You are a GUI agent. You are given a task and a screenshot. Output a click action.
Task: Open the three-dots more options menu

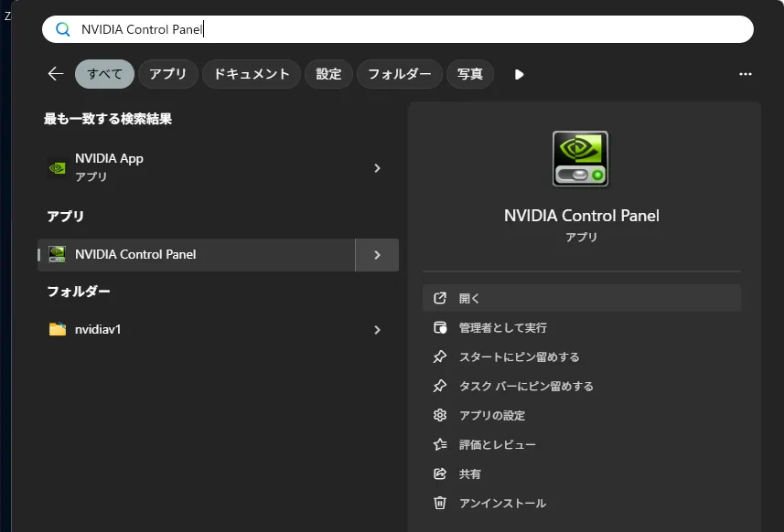tap(746, 74)
